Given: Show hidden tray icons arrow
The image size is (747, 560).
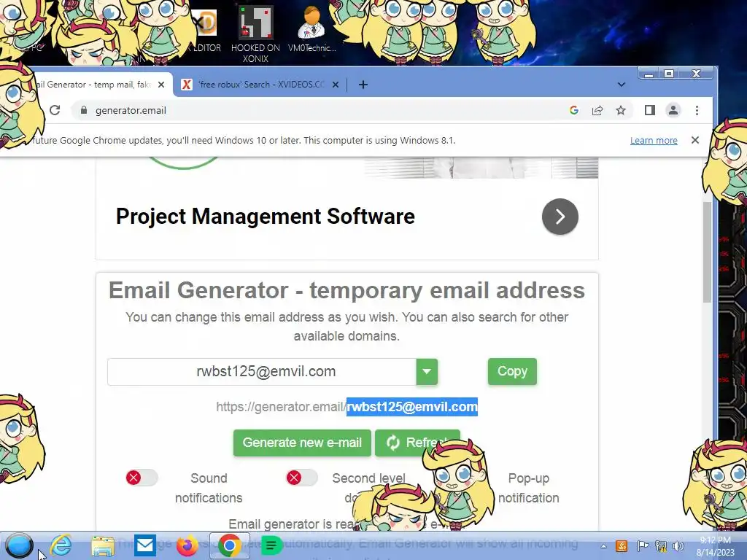Looking at the screenshot, I should tap(603, 546).
